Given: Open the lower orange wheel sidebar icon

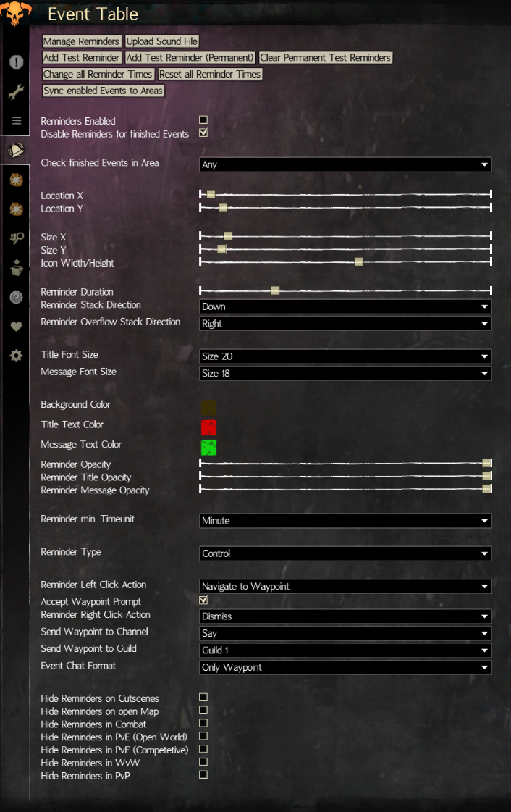Looking at the screenshot, I should [16, 209].
